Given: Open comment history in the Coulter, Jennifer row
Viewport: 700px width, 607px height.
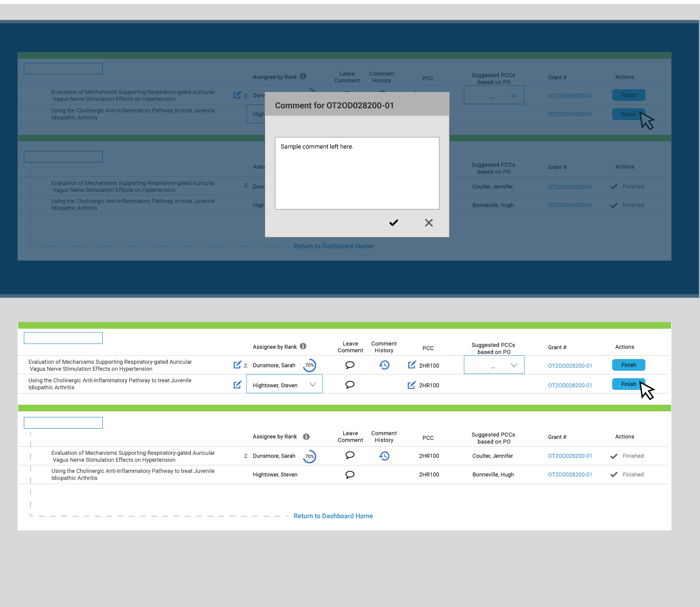Looking at the screenshot, I should pos(384,456).
